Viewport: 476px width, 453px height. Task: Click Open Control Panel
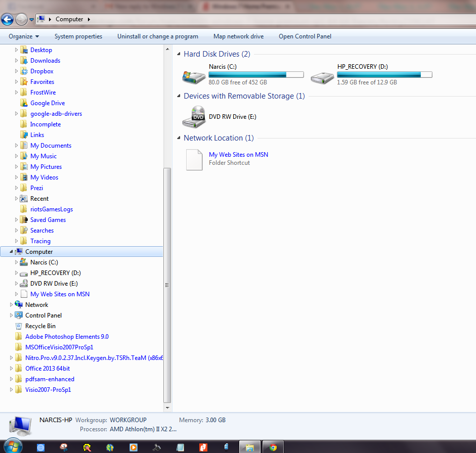point(305,36)
